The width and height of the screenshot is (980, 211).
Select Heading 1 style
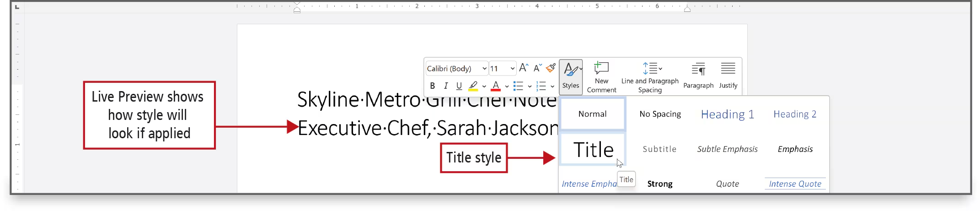(727, 114)
